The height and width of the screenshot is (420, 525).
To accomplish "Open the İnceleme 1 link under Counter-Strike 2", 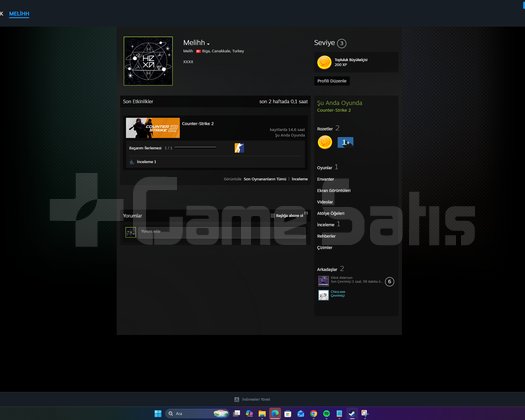I will pos(146,162).
